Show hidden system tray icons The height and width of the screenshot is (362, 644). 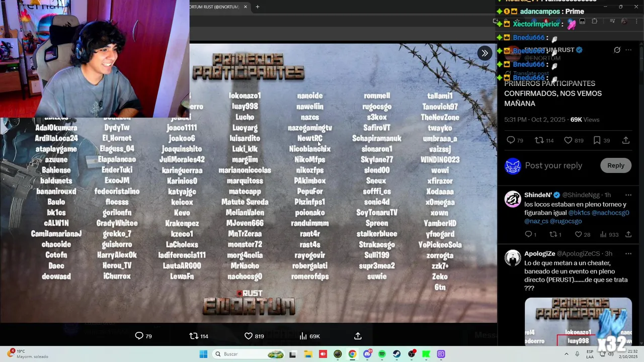[x=567, y=354]
